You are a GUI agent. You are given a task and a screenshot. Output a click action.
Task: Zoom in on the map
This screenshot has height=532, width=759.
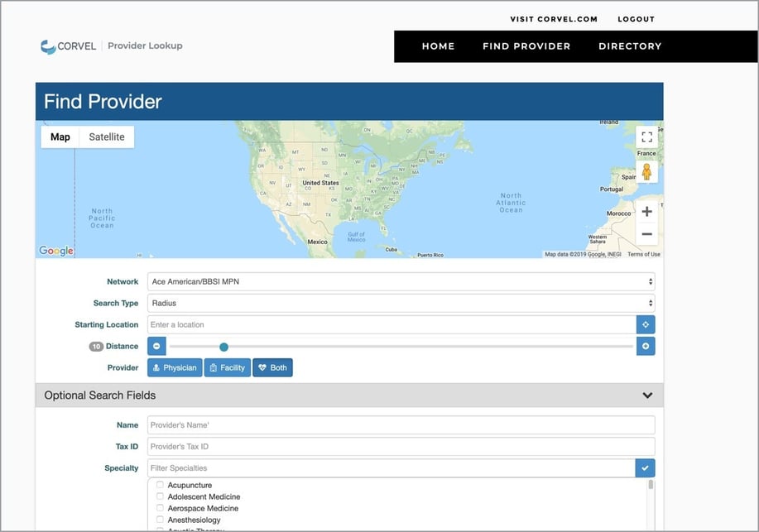646,212
